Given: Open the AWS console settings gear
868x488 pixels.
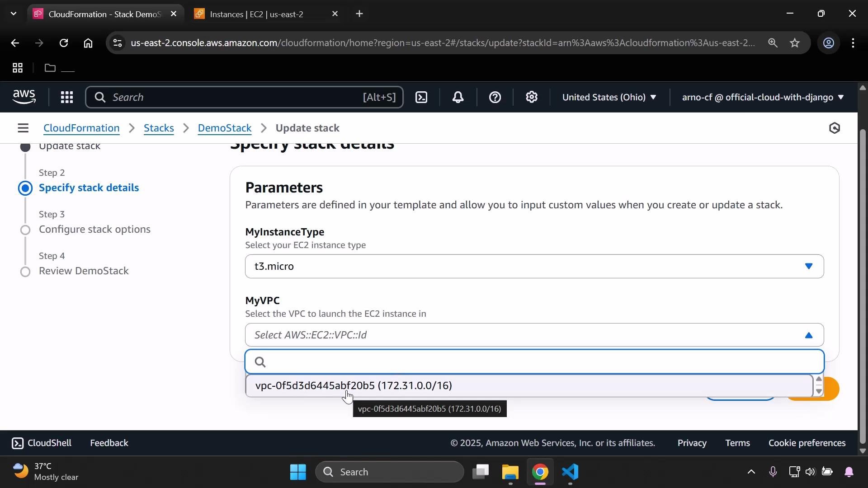Looking at the screenshot, I should 532,97.
